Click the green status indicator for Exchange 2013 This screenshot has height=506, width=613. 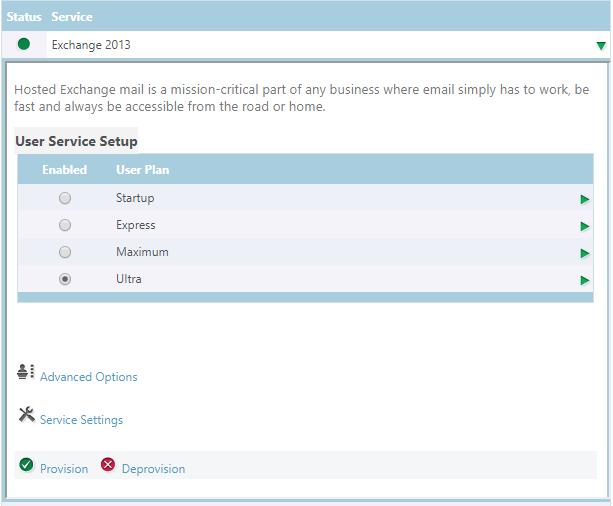(24, 44)
